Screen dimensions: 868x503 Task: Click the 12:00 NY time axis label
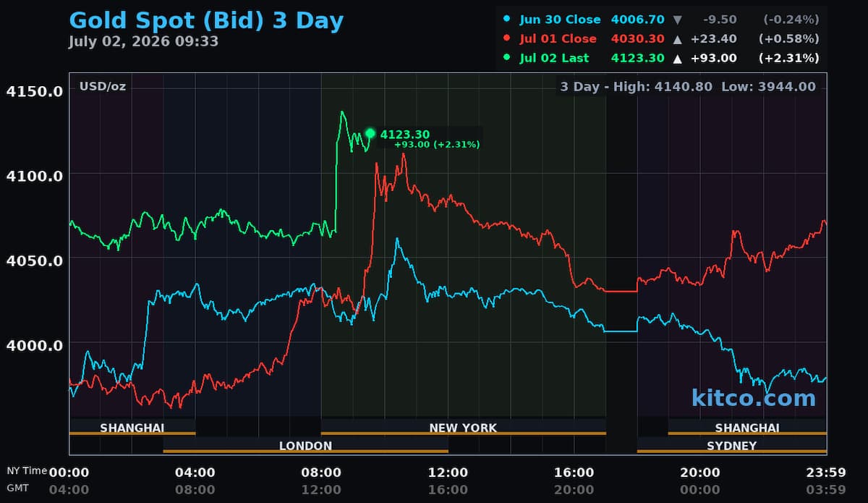coord(448,473)
